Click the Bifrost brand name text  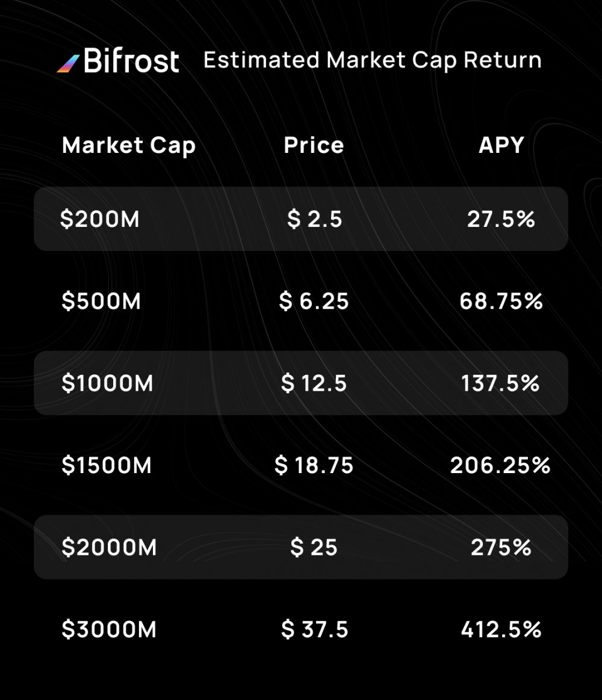131,60
